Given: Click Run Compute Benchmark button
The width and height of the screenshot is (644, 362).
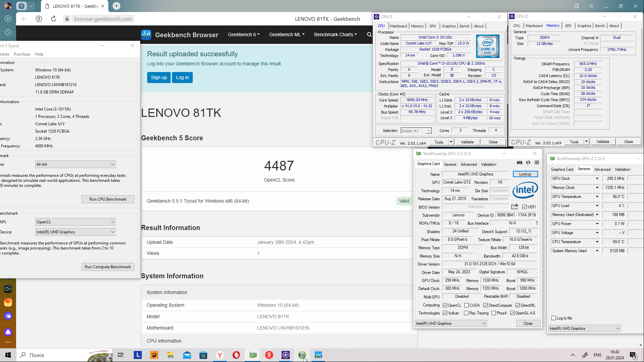Looking at the screenshot, I should [x=108, y=267].
